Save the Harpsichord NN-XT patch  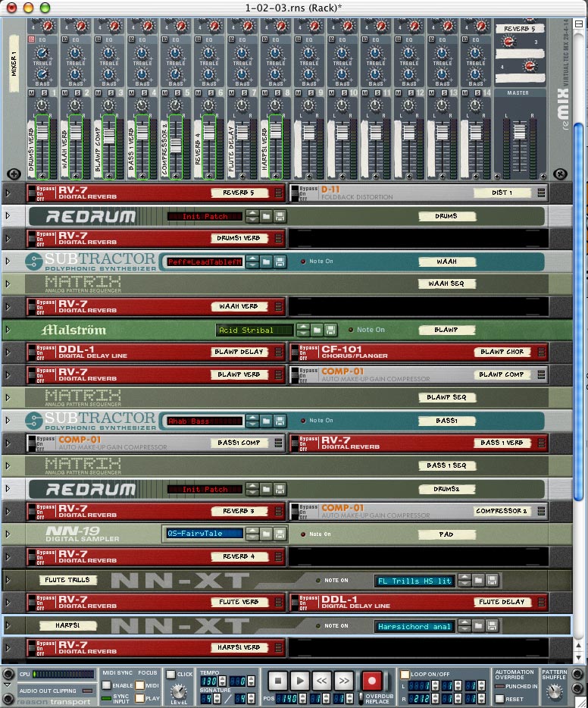point(493,626)
